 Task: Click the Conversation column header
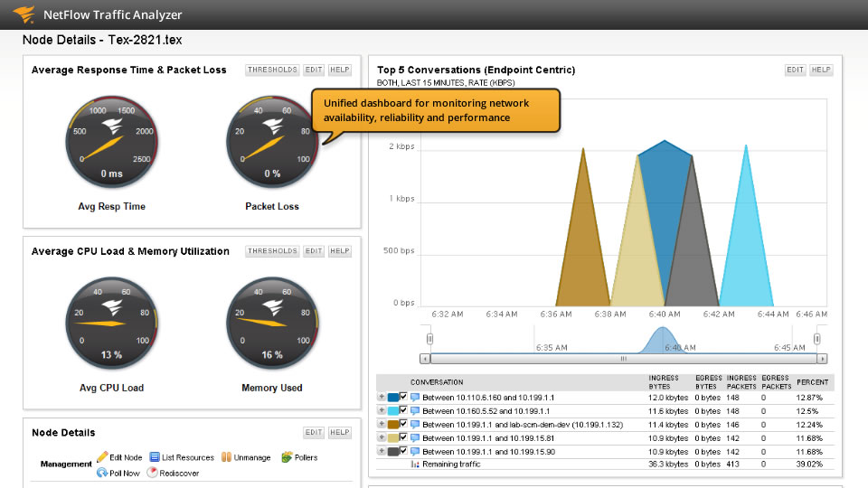pos(437,382)
